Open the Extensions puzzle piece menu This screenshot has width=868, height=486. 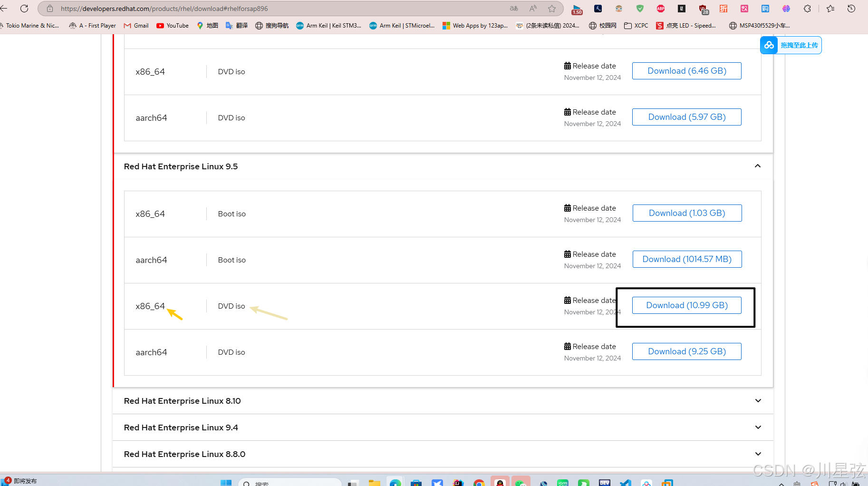[x=807, y=9]
